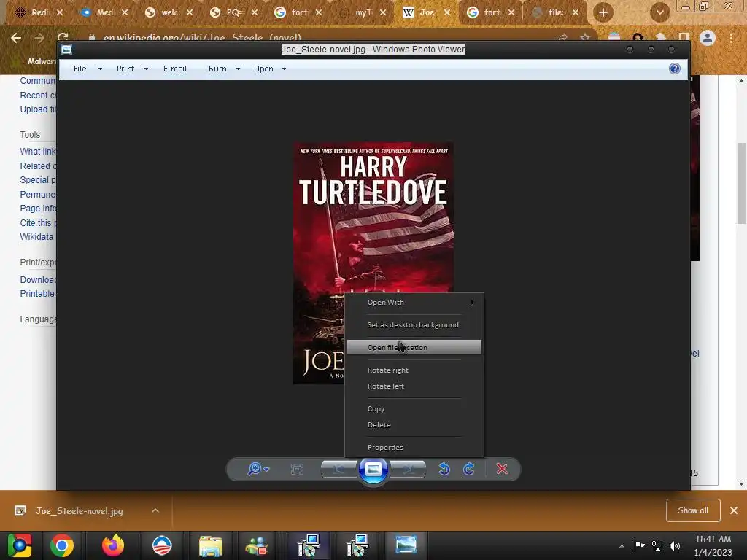Choose Open With in context menu
Image resolution: width=747 pixels, height=560 pixels.
pyautogui.click(x=414, y=303)
